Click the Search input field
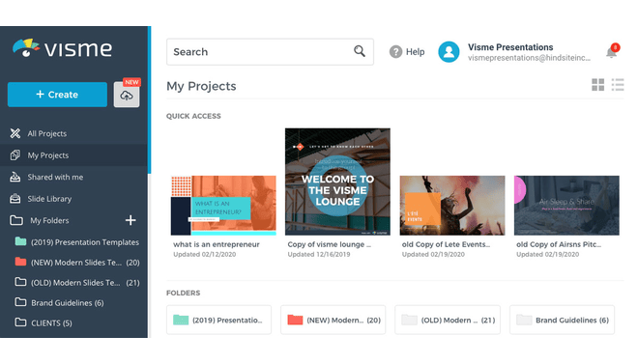This screenshot has height=364, width=638. click(x=270, y=52)
